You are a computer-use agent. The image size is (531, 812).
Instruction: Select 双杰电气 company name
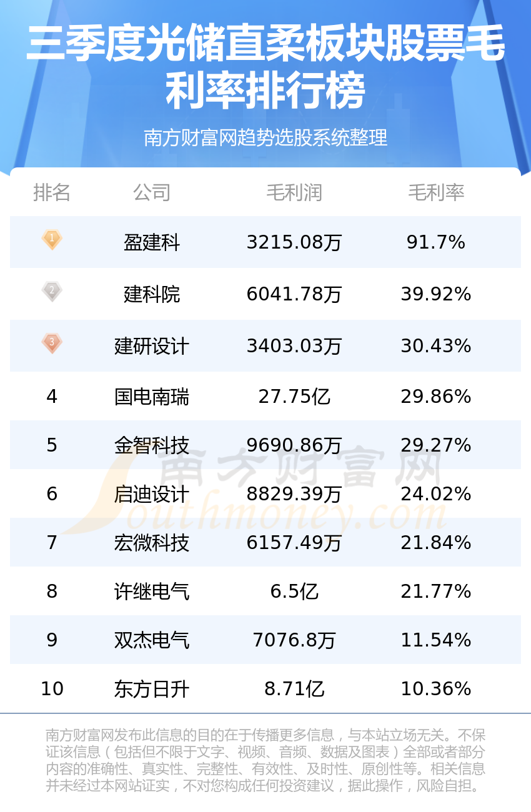coord(152,640)
